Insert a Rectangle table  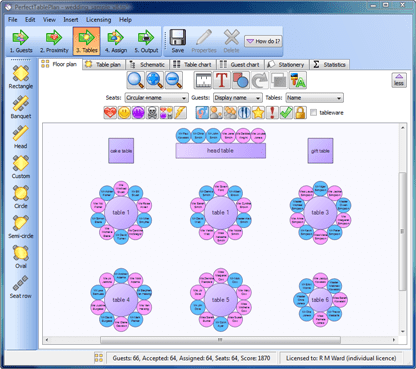21,77
